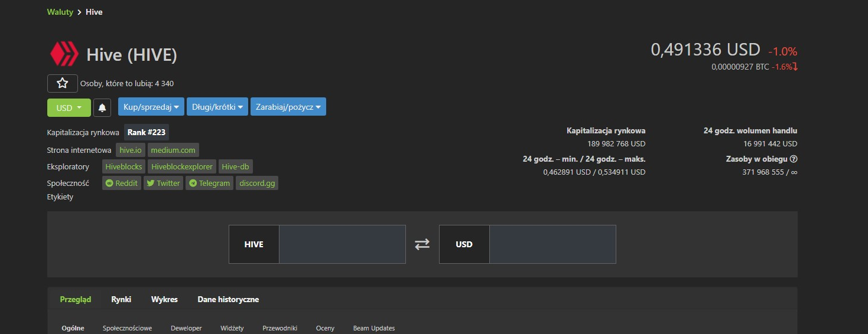Screen dimensions: 868x334
Task: Expand the Kup/sprzedaj dropdown
Action: [x=151, y=107]
